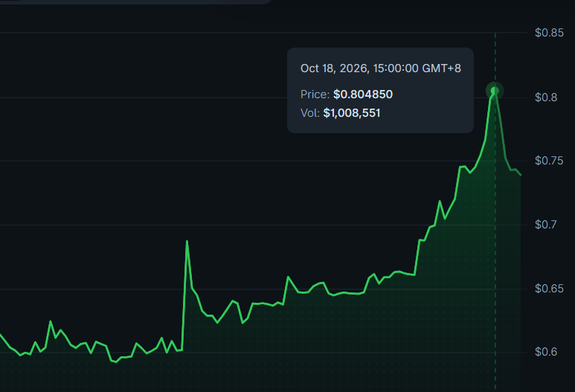
Task: Click the $0.7 axis label
Action: click(547, 225)
